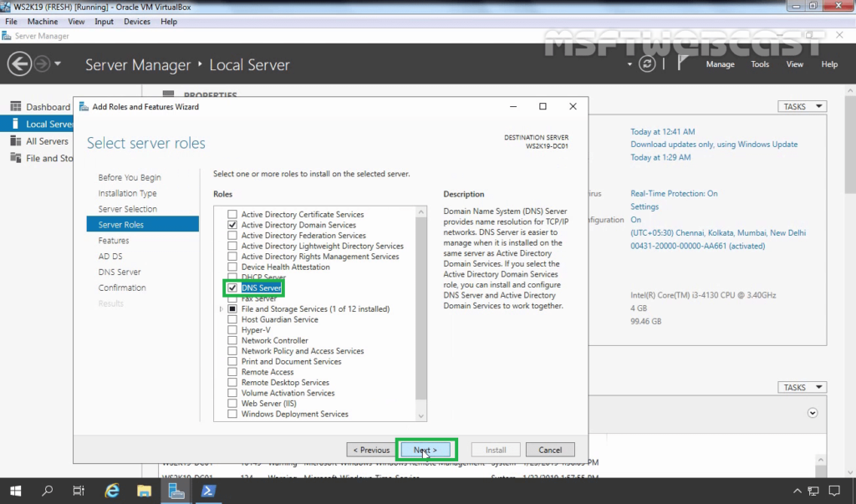Click the Local Server sidebar icon
The height and width of the screenshot is (504, 856).
click(x=15, y=124)
